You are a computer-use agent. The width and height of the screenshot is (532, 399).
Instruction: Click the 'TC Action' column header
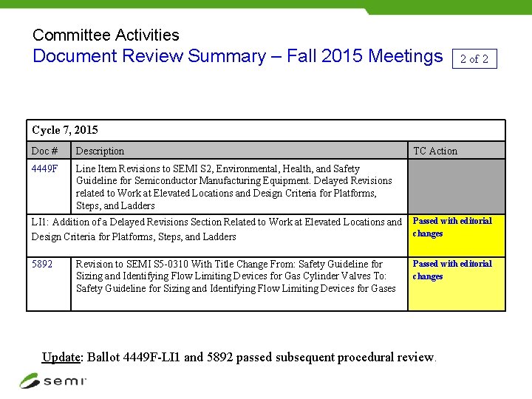435,151
